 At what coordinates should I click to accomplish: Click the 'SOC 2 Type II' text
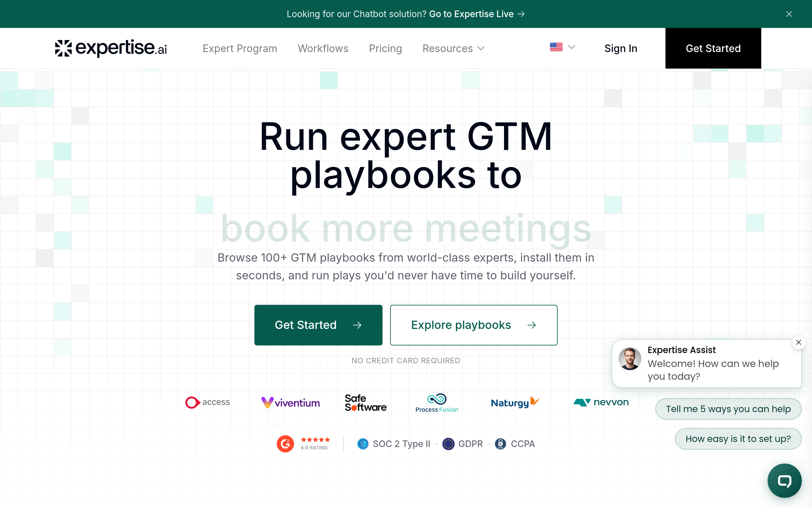tap(401, 444)
